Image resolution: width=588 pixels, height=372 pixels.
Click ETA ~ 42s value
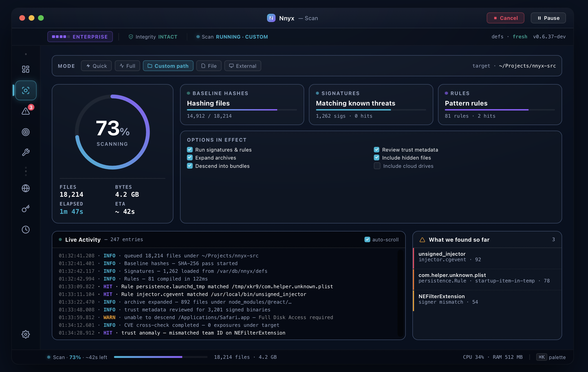coord(125,212)
